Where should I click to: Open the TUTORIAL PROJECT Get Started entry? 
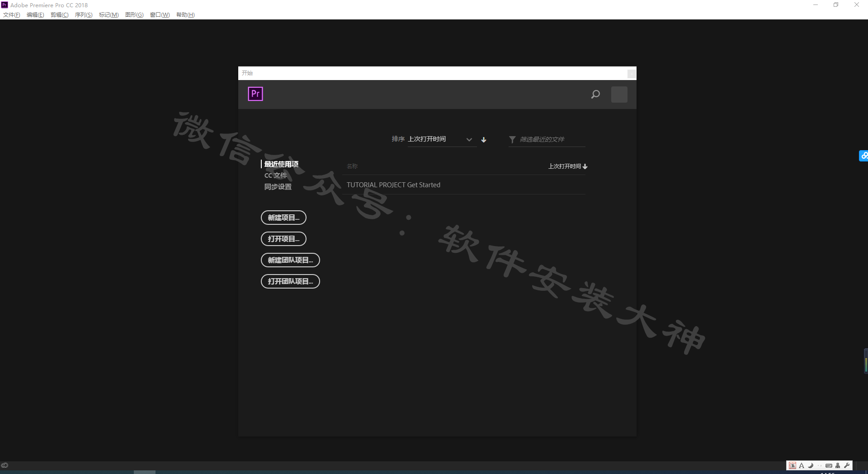tap(393, 185)
